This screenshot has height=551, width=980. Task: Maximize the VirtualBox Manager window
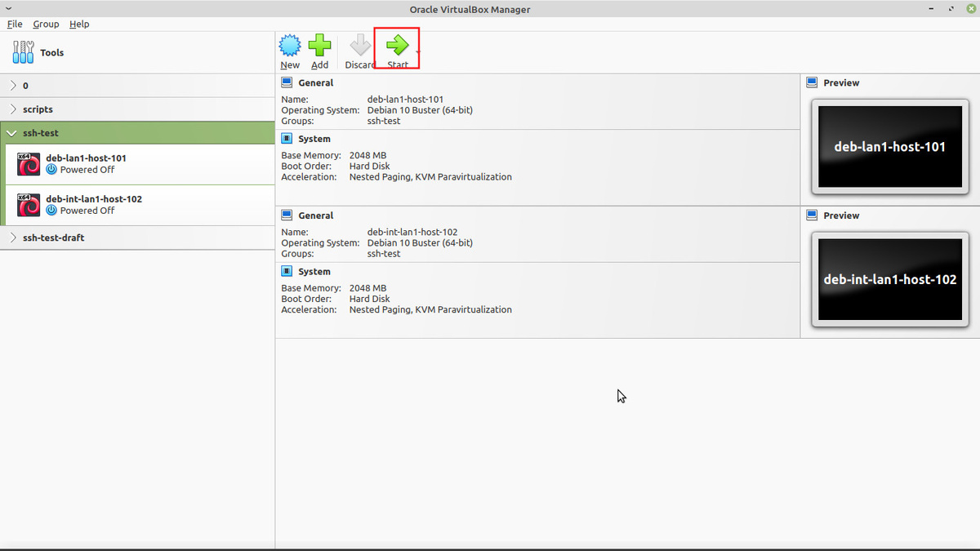(x=950, y=9)
